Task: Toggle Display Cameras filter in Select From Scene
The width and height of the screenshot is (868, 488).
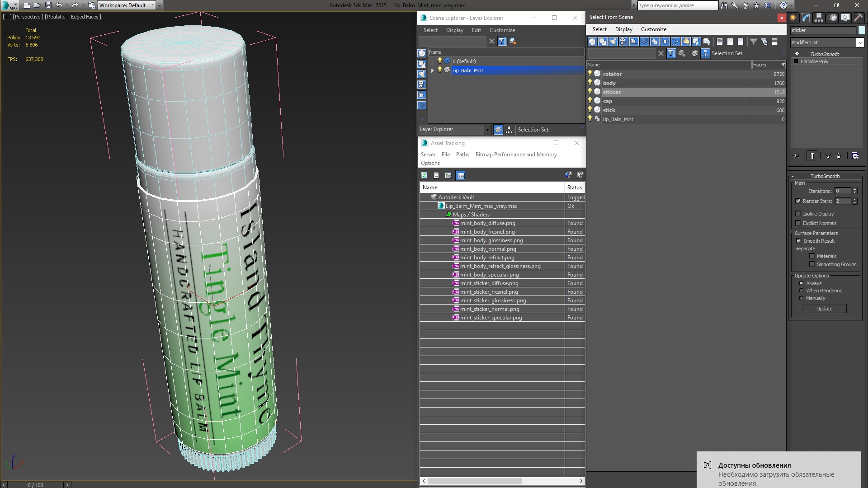Action: pos(623,42)
